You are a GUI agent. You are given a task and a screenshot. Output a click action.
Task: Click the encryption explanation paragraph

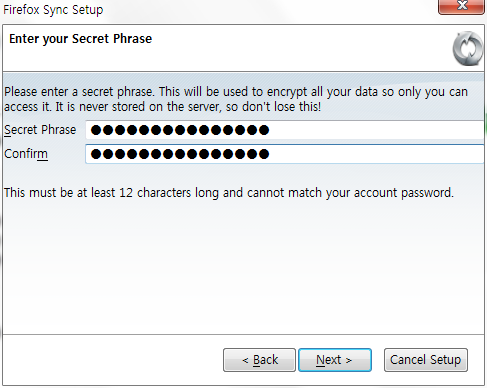[236, 99]
